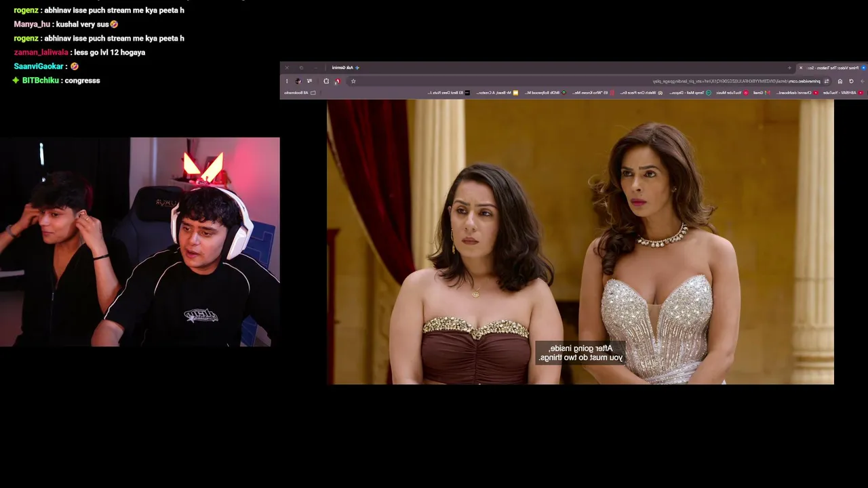Bookmark this page with the star icon
Image resolution: width=868 pixels, height=488 pixels.
353,81
